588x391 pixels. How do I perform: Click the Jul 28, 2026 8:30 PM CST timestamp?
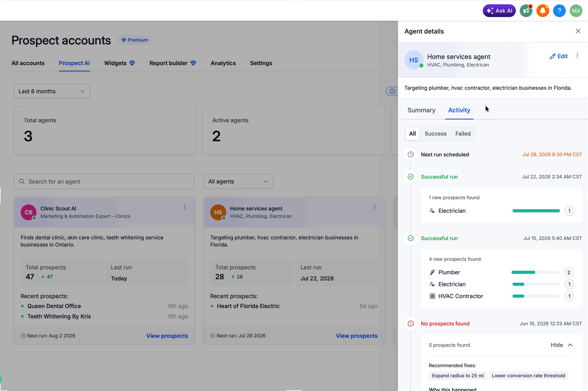pos(552,154)
